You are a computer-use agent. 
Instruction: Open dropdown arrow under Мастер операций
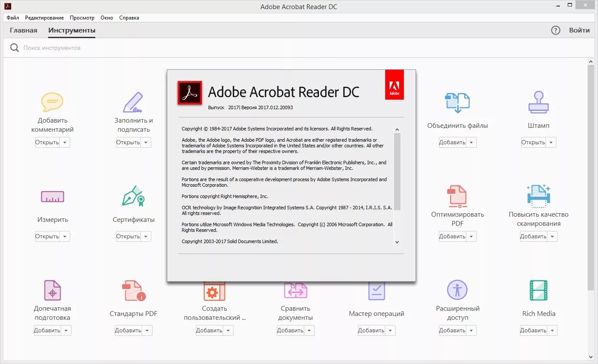point(390,330)
